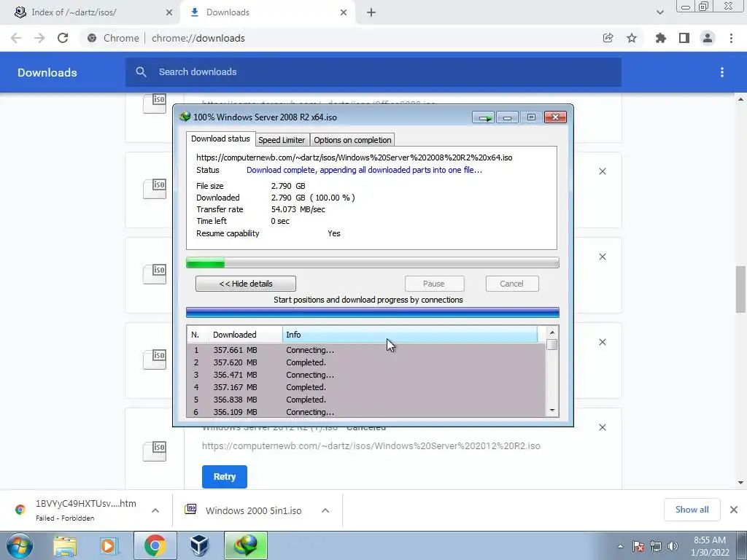The image size is (747, 560).
Task: Click the Hide details button
Action: point(245,284)
